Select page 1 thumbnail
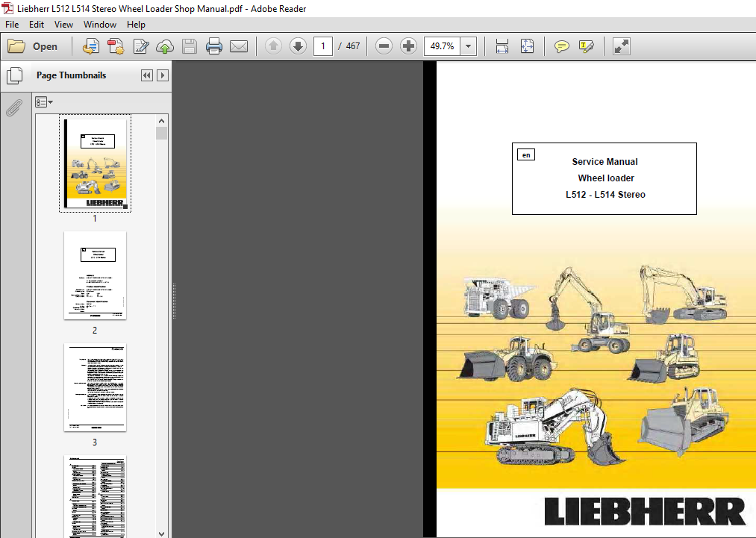The width and height of the screenshot is (756, 538). [96, 163]
